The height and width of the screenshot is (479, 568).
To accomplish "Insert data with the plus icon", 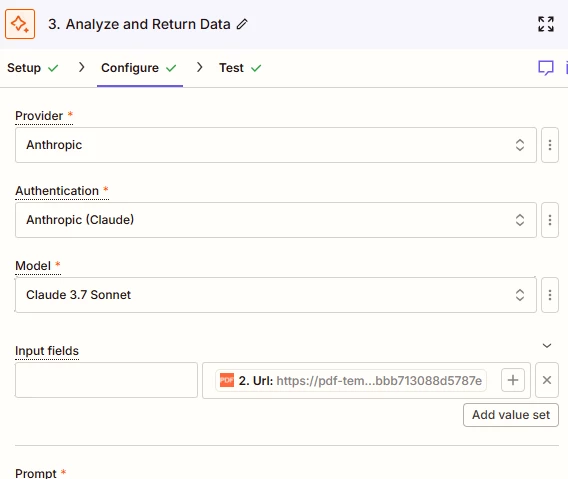I will (x=513, y=380).
